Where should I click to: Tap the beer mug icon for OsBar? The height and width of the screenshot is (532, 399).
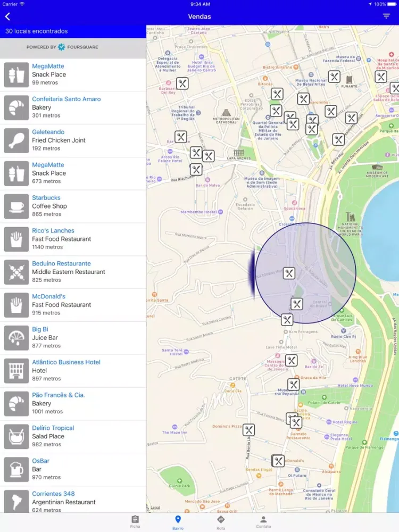[16, 470]
